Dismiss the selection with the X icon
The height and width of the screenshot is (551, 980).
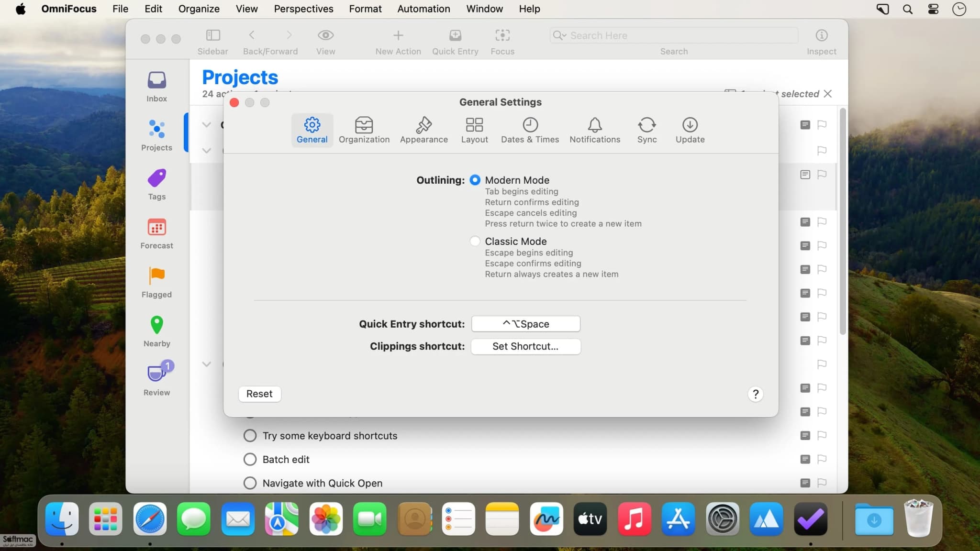(x=827, y=94)
